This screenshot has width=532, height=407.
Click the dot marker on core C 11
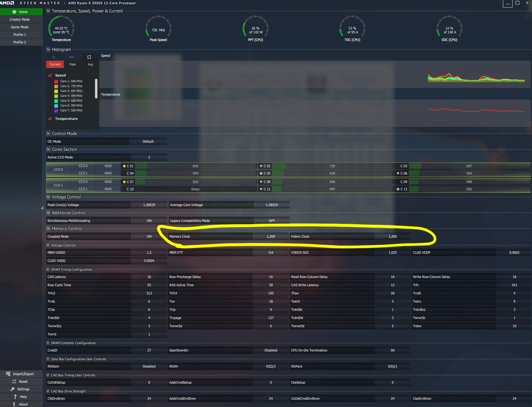pyautogui.click(x=261, y=189)
